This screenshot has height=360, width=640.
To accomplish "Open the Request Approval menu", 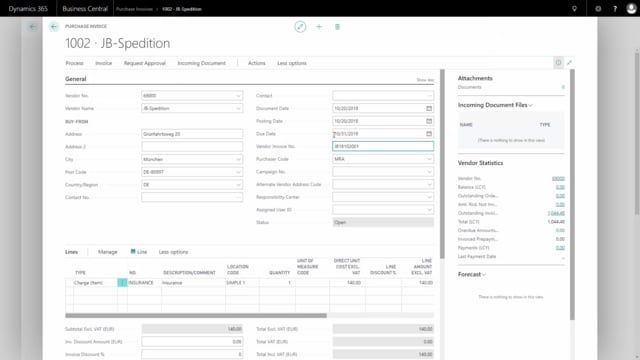I will pos(145,63).
